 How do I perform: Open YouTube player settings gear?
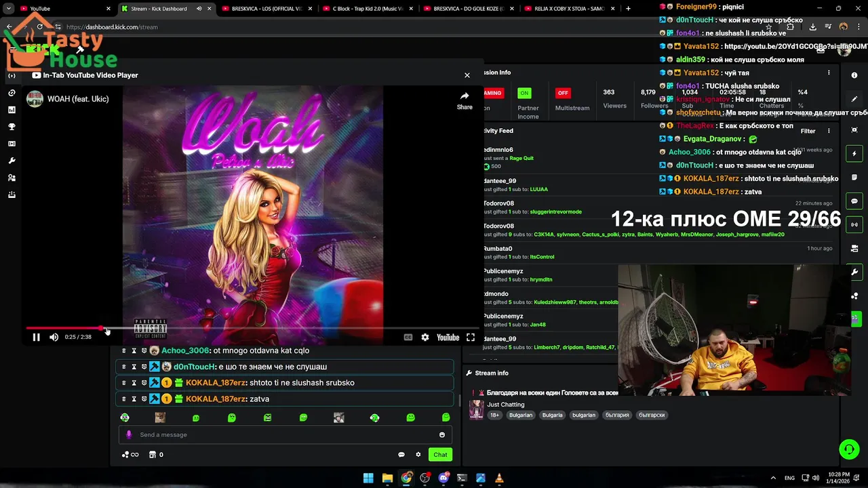(x=425, y=337)
